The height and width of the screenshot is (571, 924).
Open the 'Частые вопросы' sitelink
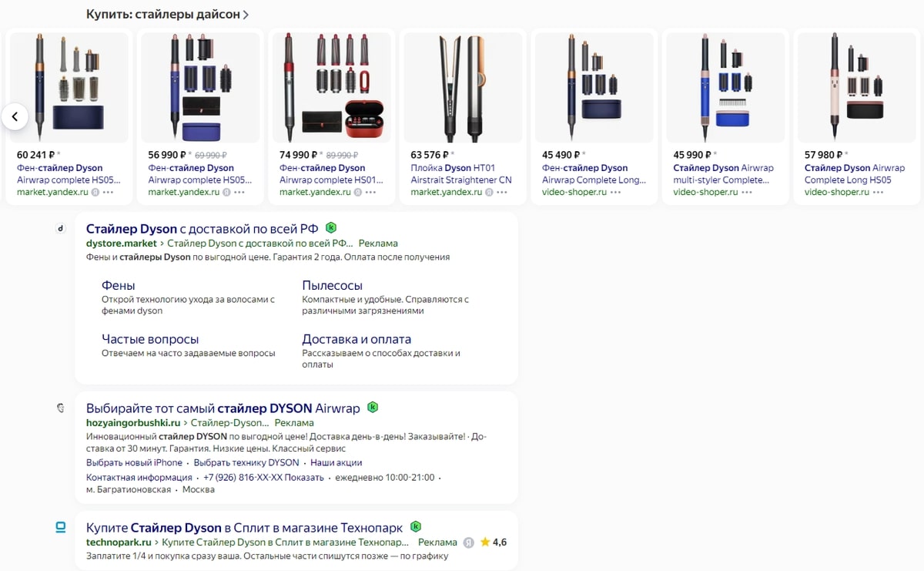150,339
